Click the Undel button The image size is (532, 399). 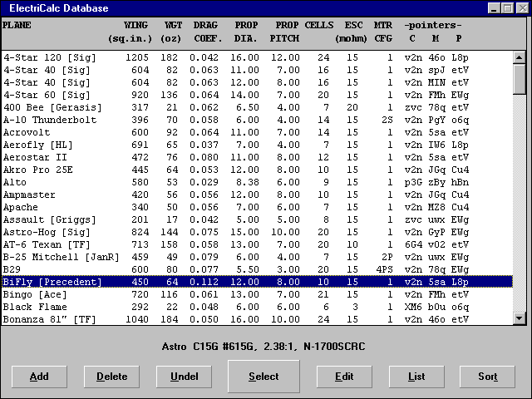coord(184,377)
